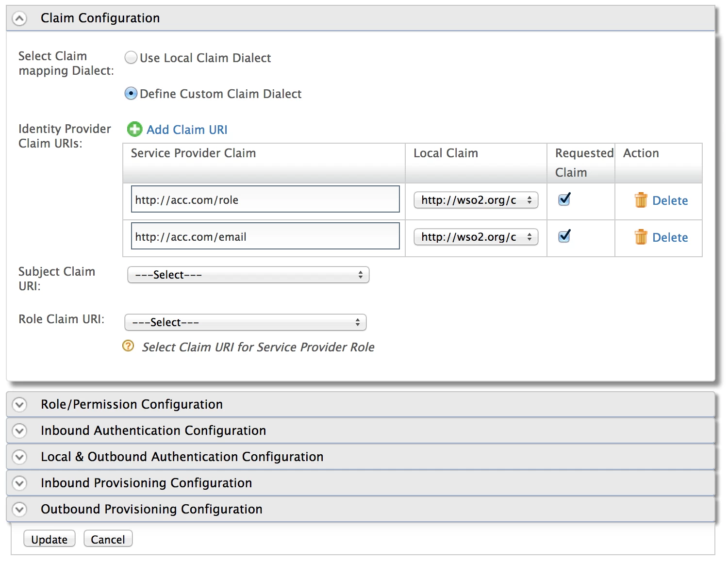Click the 'Identity Provider Claim URIs:' label
This screenshot has height=562, width=728.
click(65, 136)
